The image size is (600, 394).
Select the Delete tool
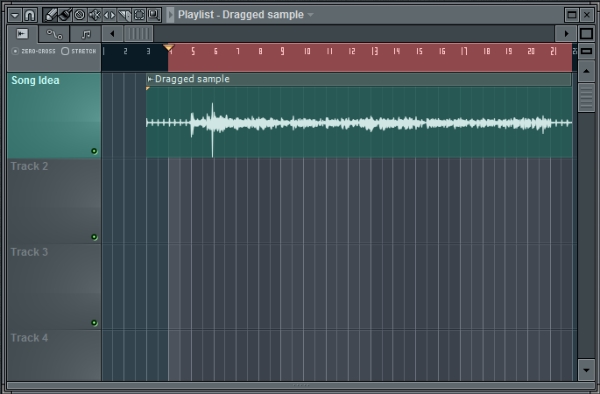coord(80,15)
